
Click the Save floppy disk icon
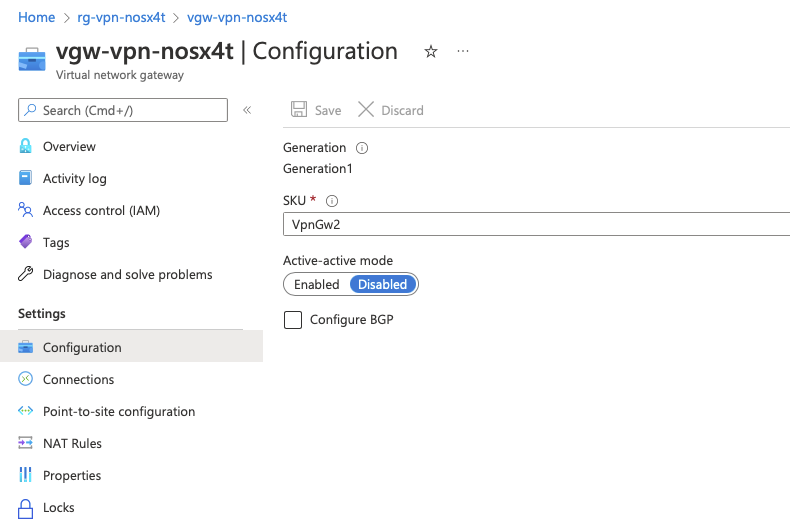tap(299, 109)
